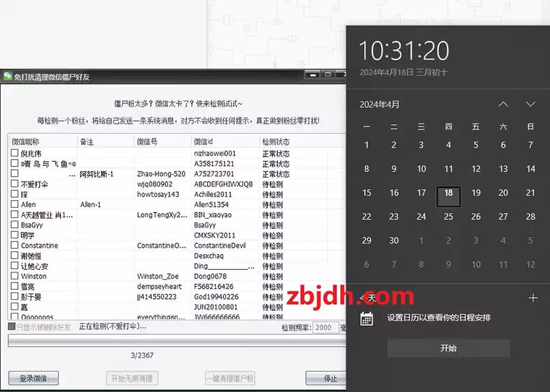550x392 pixels.
Task: Add a new event with the plus icon
Action: click(533, 298)
